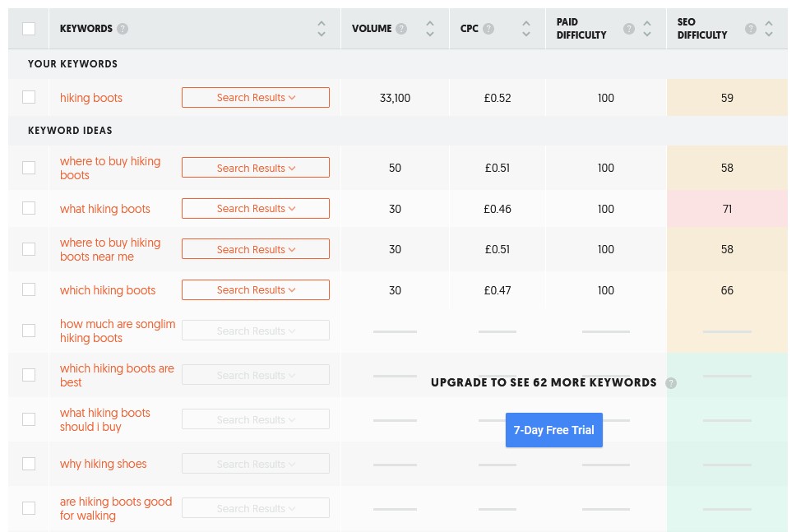Tick the select-all checkbox in header

point(29,29)
